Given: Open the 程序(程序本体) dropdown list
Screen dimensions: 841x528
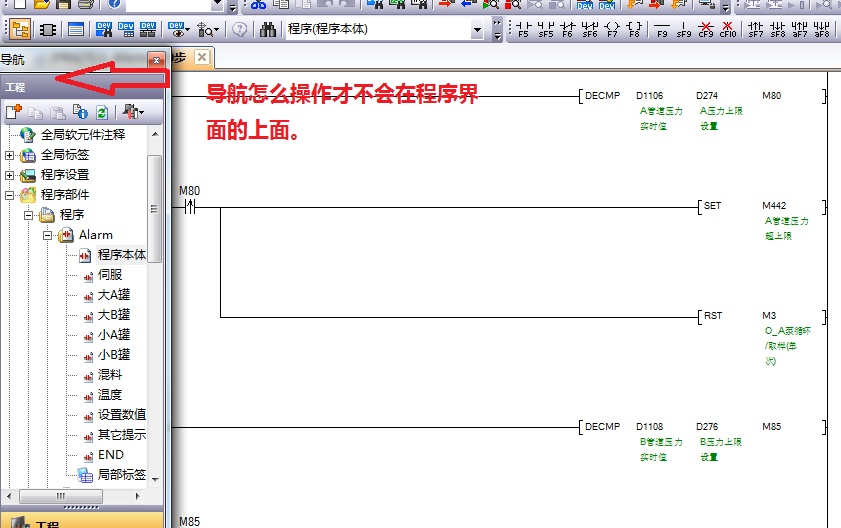Looking at the screenshot, I should [x=499, y=30].
